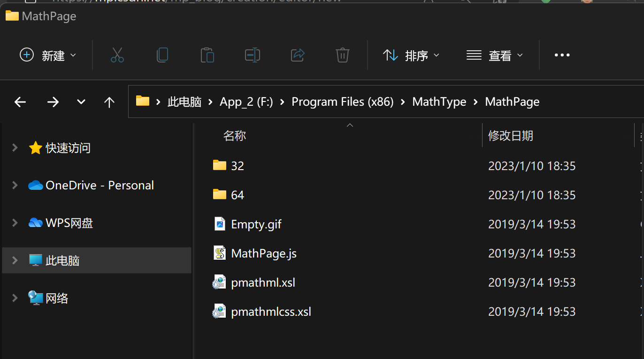Click the Empty.gif image file icon
The width and height of the screenshot is (644, 359).
pos(220,224)
